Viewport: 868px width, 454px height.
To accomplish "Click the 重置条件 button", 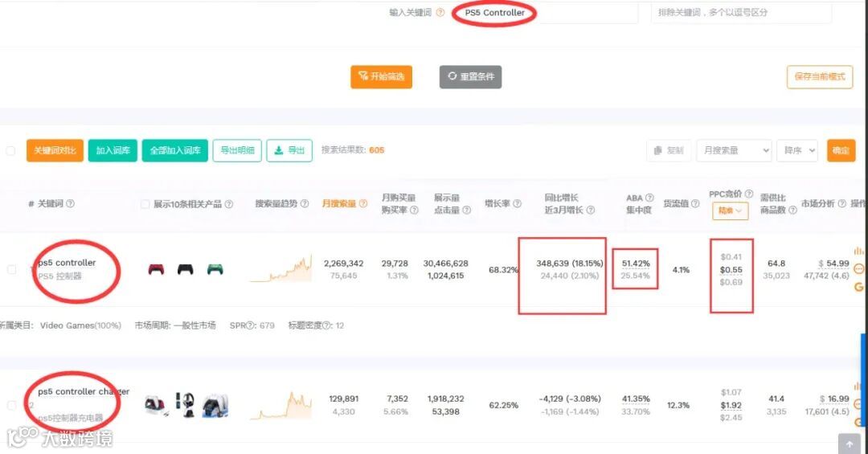I will pyautogui.click(x=470, y=76).
